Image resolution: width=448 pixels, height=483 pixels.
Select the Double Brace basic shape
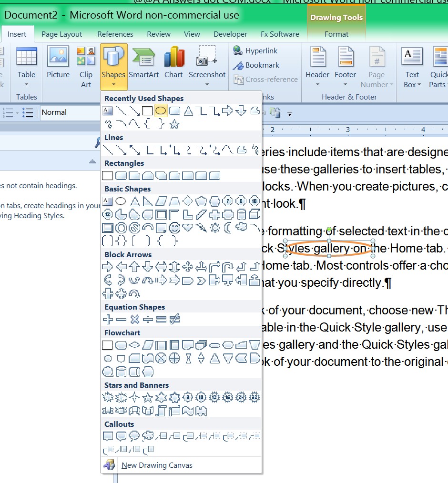coord(121,241)
